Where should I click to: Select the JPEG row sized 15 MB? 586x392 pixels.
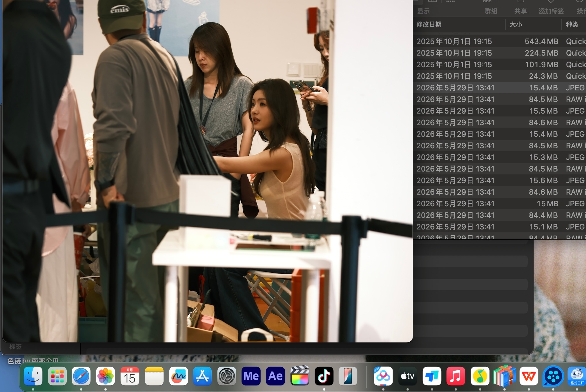coord(499,204)
